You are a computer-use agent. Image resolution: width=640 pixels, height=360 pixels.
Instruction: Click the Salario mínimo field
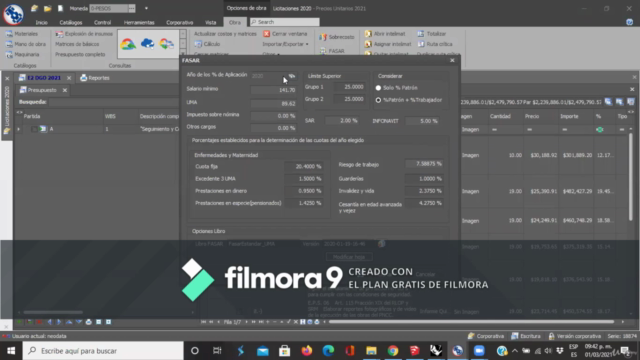coord(273,90)
